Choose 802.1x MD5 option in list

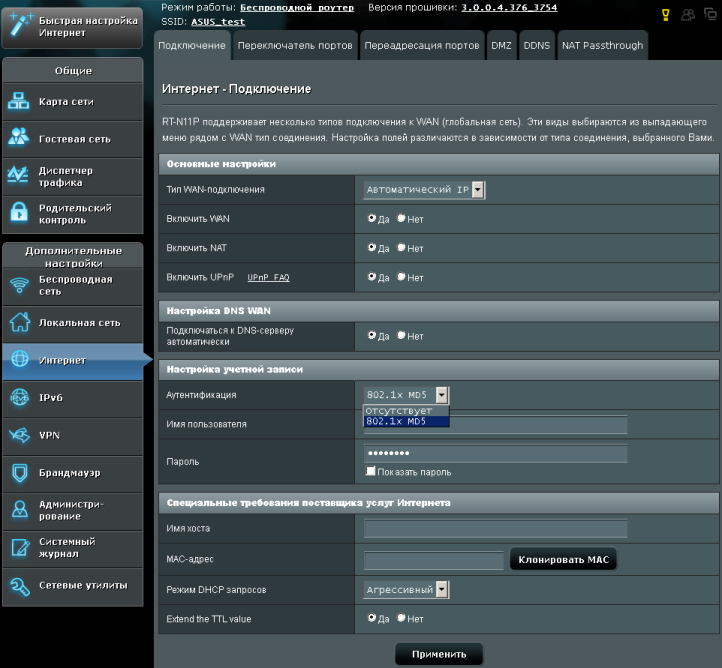coord(406,421)
